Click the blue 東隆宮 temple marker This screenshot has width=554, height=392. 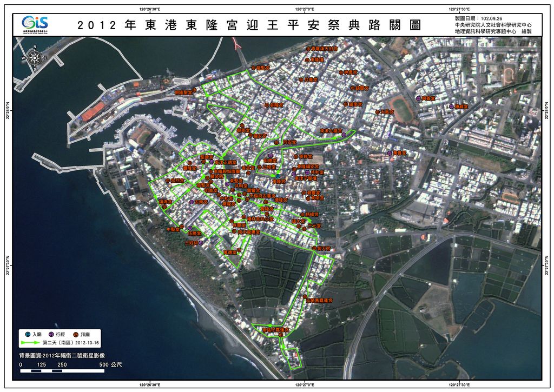[278, 176]
